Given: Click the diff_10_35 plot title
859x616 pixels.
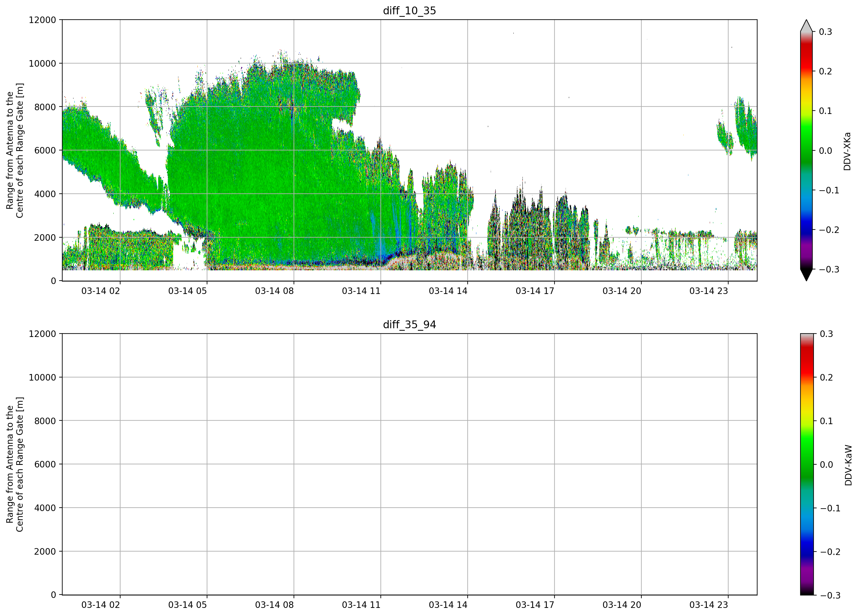Looking at the screenshot, I should point(409,11).
